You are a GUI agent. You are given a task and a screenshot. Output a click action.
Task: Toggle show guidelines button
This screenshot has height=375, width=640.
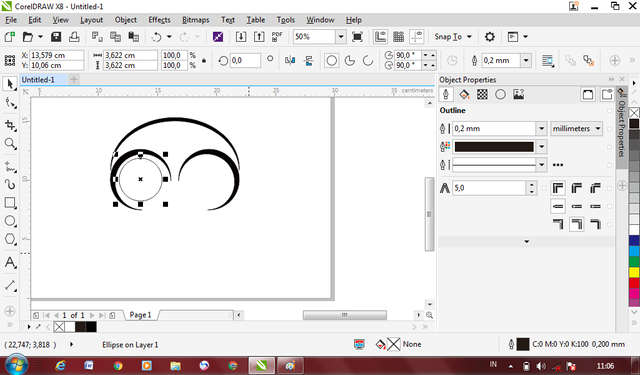417,37
